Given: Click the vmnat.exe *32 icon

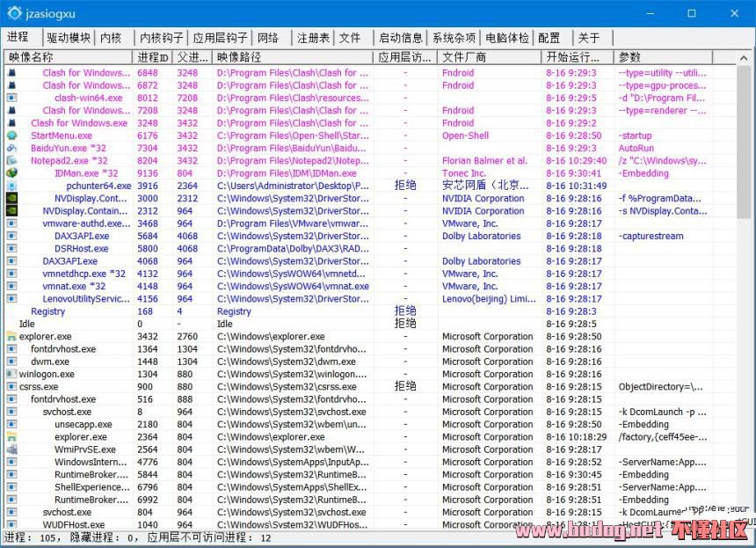Looking at the screenshot, I should coord(11,286).
